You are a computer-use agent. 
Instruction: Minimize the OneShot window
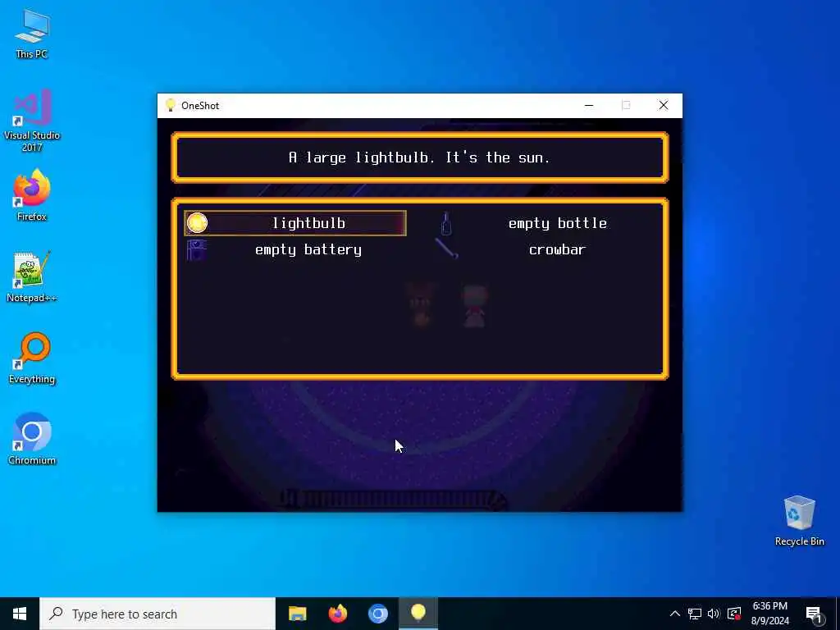[589, 106]
